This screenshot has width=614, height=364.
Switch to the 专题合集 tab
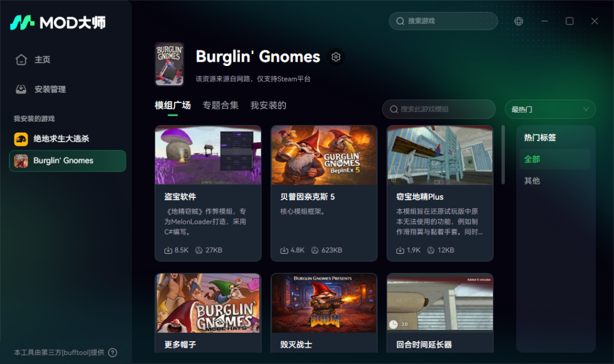pyautogui.click(x=220, y=106)
